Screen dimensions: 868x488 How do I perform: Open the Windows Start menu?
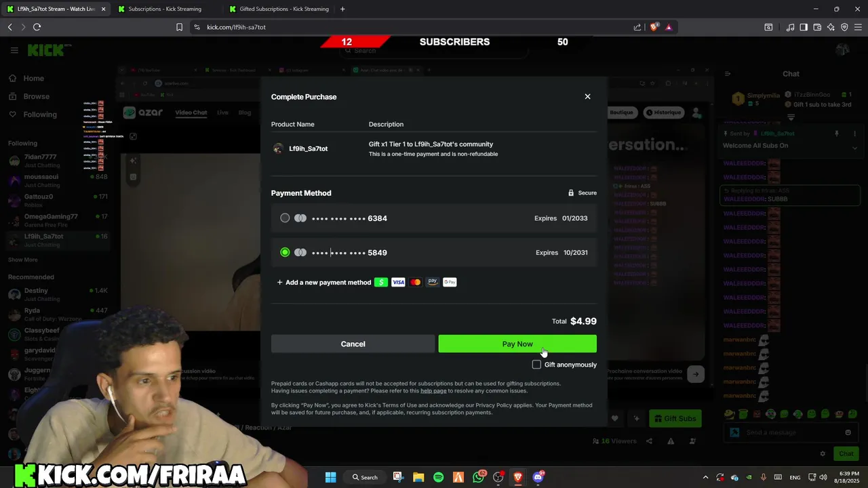[x=330, y=477]
